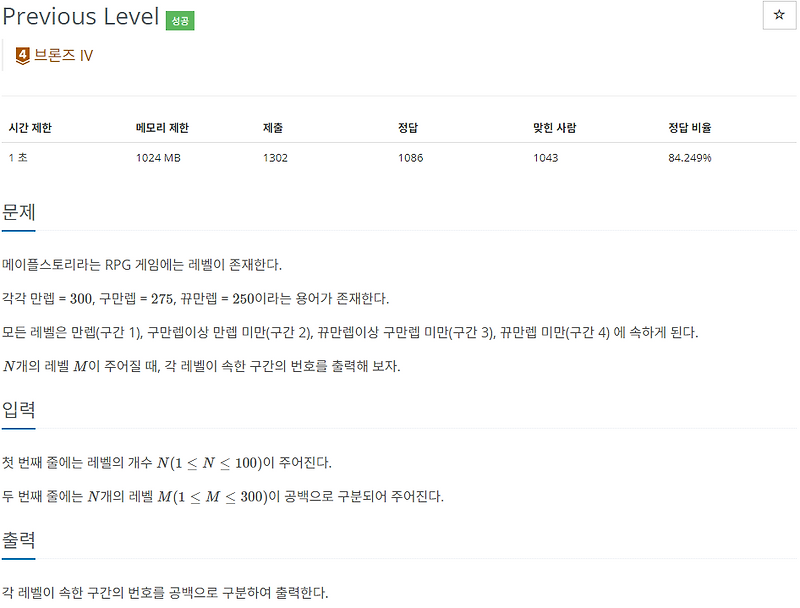Open submissions count 1302
The width and height of the screenshot is (800, 608).
(274, 157)
